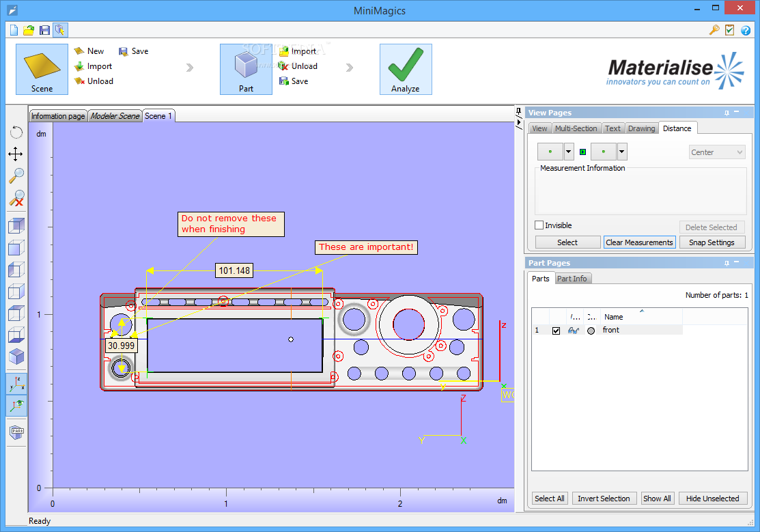Screen dimensions: 760x532
Task: Open the Drawing tab in View Pages
Action: 641,128
